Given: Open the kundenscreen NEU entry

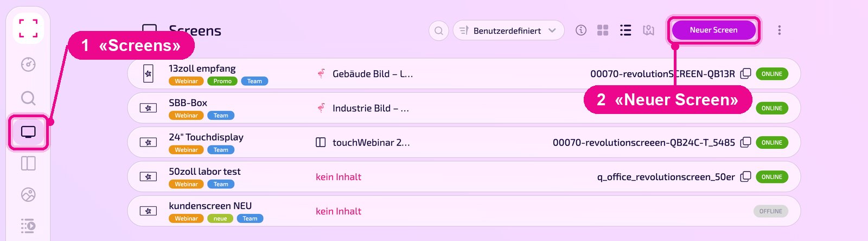Looking at the screenshot, I should pyautogui.click(x=464, y=211).
